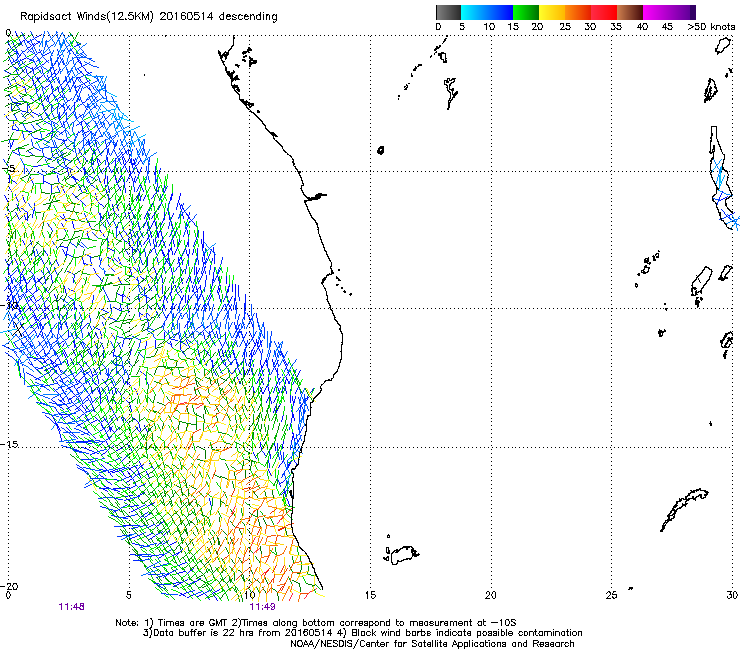The height and width of the screenshot is (650, 740).
Task: Click the '-15' latitude label on the left axis
Action: [x=9, y=445]
